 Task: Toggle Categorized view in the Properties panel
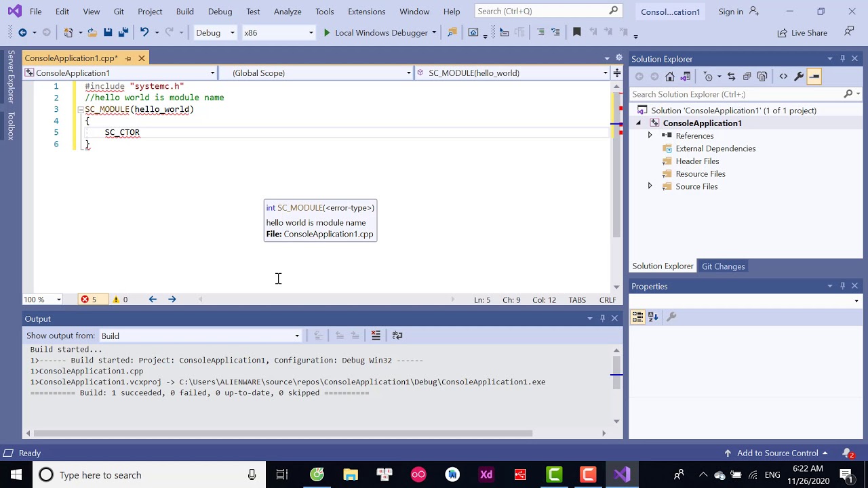637,317
